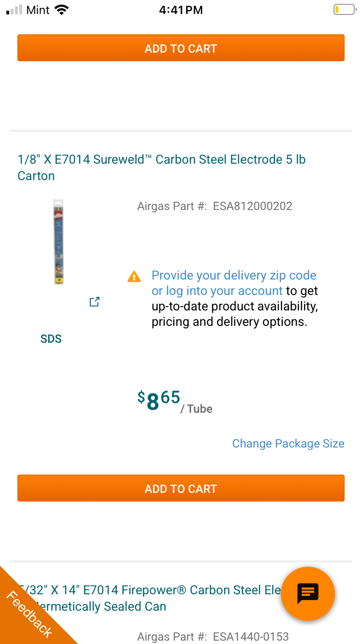Click the 'or log into your account' link
This screenshot has height=644, width=362.
(217, 291)
